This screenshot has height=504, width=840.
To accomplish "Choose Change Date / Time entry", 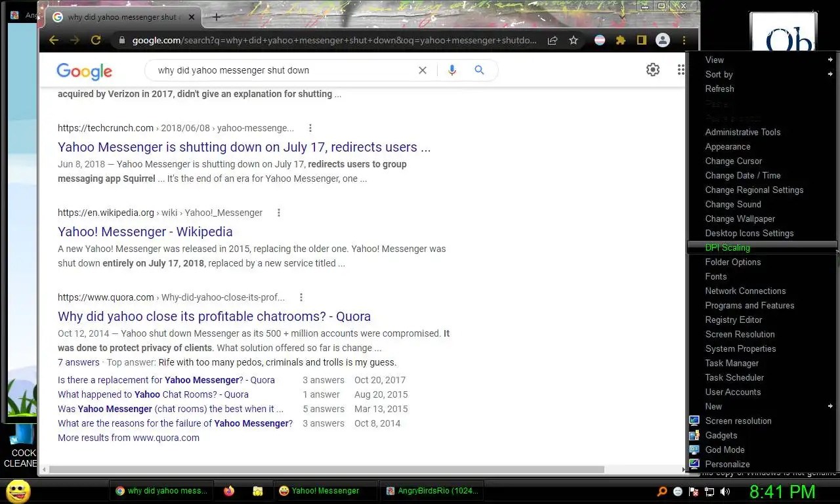I will click(763, 175).
